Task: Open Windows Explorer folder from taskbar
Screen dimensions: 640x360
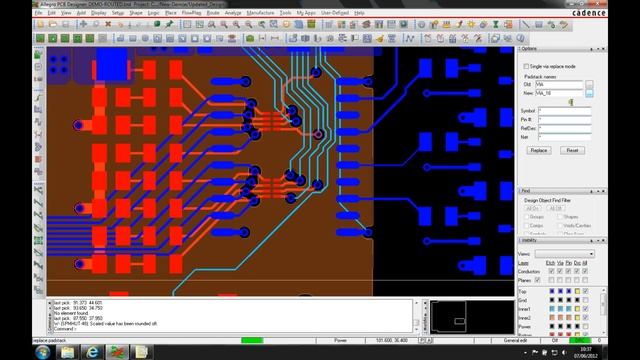Action: coord(67,352)
